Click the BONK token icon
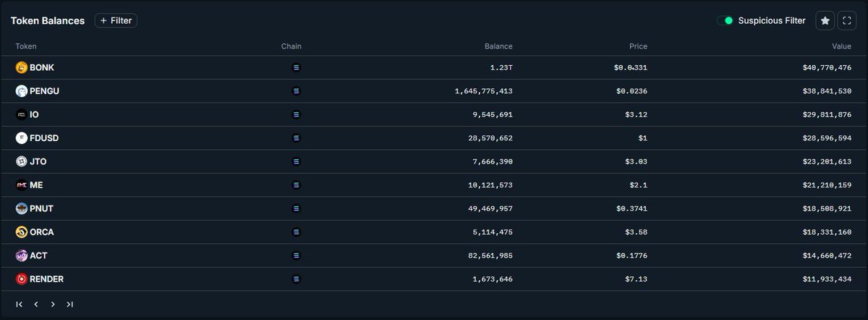This screenshot has width=868, height=320. [22, 67]
